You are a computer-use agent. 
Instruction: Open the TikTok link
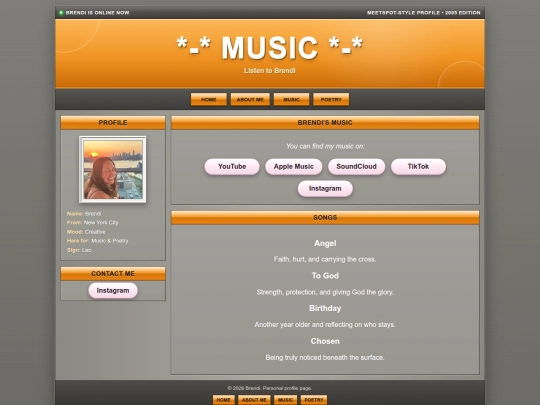(x=418, y=167)
